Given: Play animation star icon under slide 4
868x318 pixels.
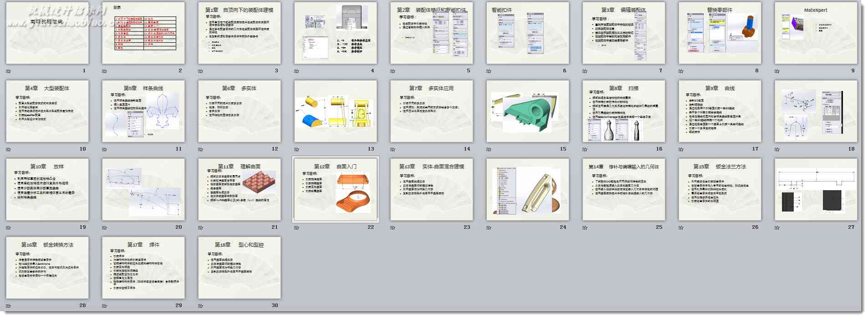Looking at the screenshot, I should coord(296,71).
